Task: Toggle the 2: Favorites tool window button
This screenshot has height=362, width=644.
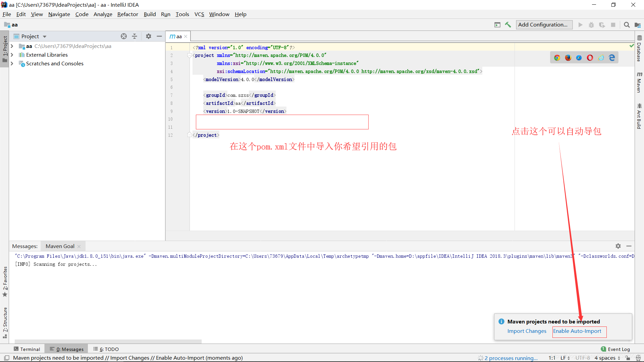Action: pyautogui.click(x=5, y=281)
